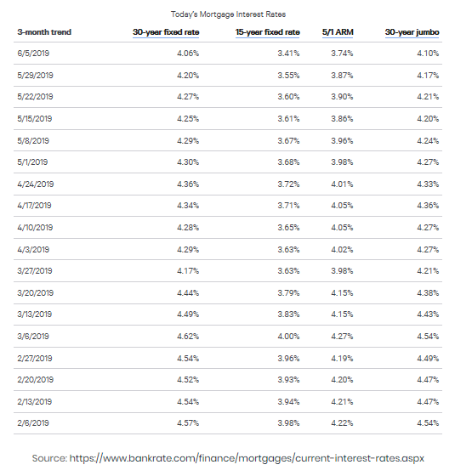The width and height of the screenshot is (455, 476).
Task: Open the 5/1 ARM column link
Action: pos(338,32)
